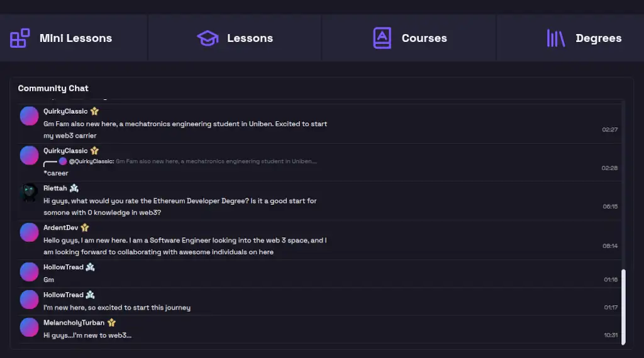Click username HollowTread above Gm
644x358 pixels.
(x=64, y=267)
